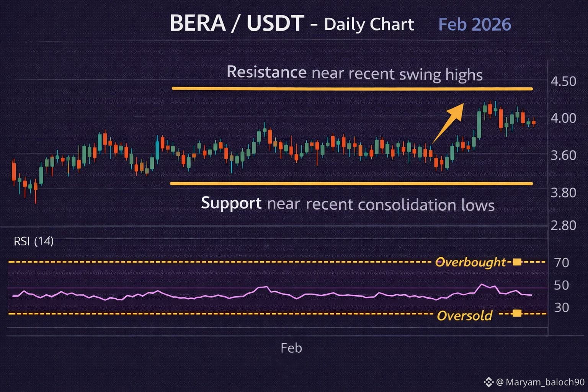The height and width of the screenshot is (392, 588).
Task: Click the 4.50 price axis label
Action: coord(563,82)
